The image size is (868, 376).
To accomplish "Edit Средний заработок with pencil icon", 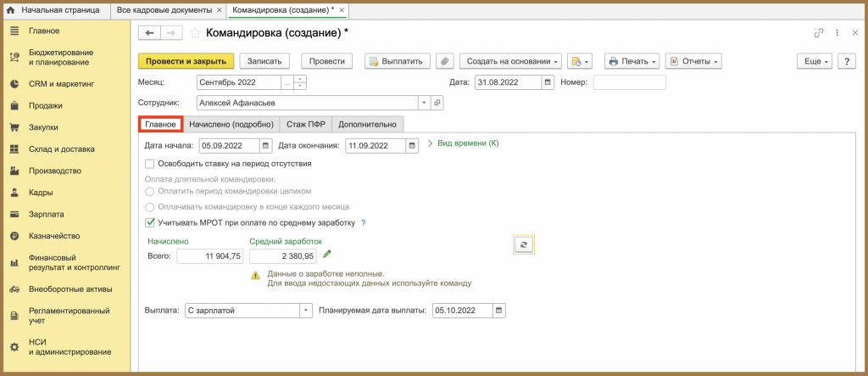I will [x=326, y=254].
